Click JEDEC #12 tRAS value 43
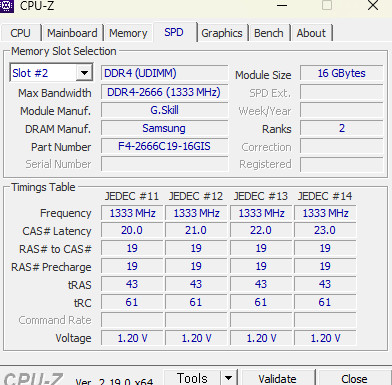The image size is (392, 385). coord(196,284)
